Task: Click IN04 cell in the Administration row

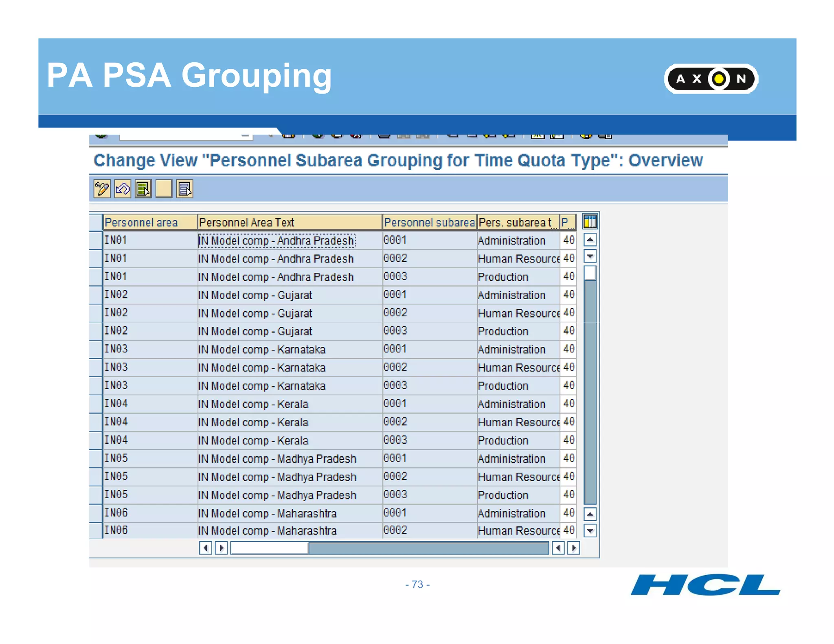Action: pos(150,404)
